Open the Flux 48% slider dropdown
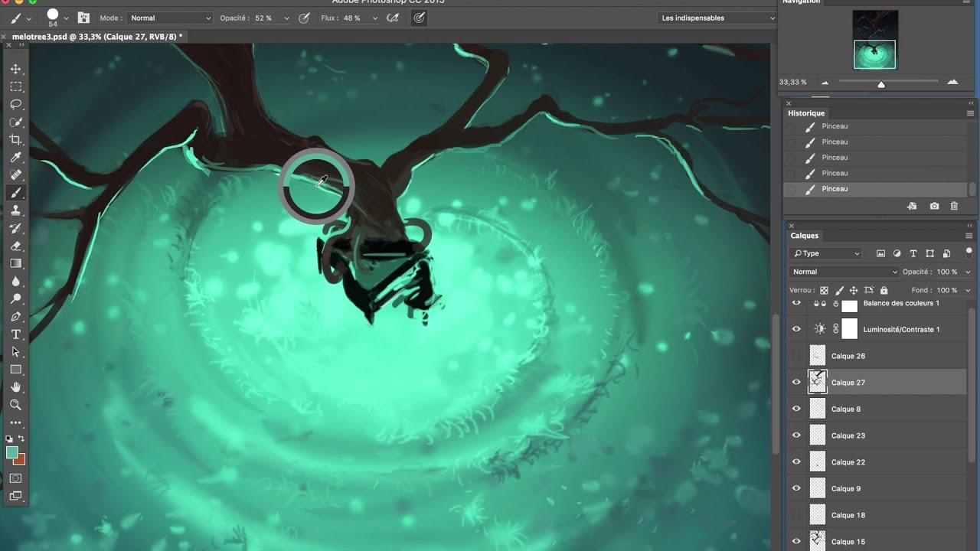The height and width of the screenshot is (551, 980). (x=374, y=18)
